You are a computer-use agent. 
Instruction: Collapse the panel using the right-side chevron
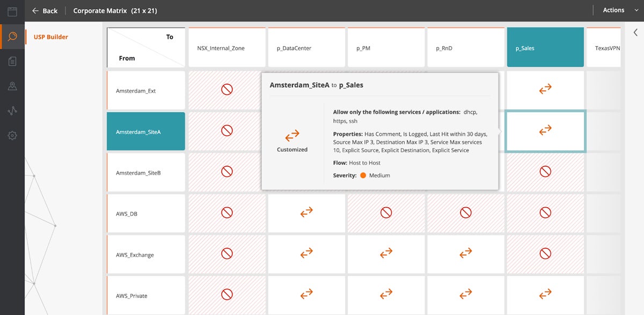(635, 32)
